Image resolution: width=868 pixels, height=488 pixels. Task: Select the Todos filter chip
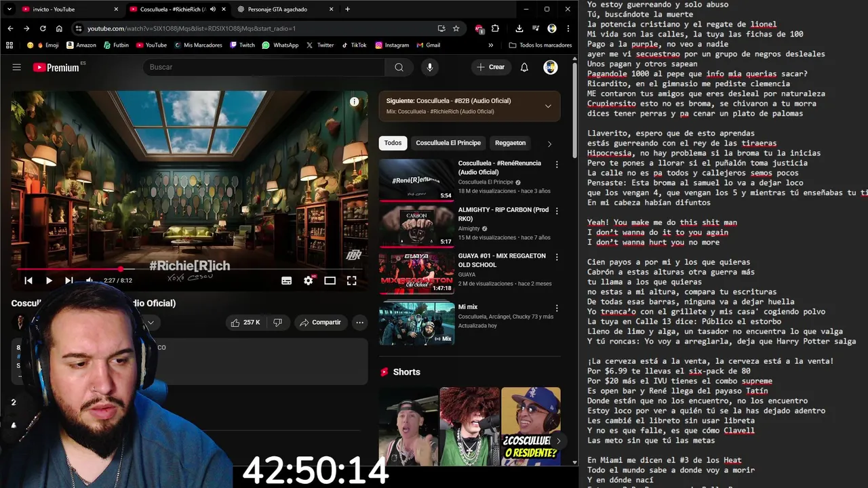[393, 143]
